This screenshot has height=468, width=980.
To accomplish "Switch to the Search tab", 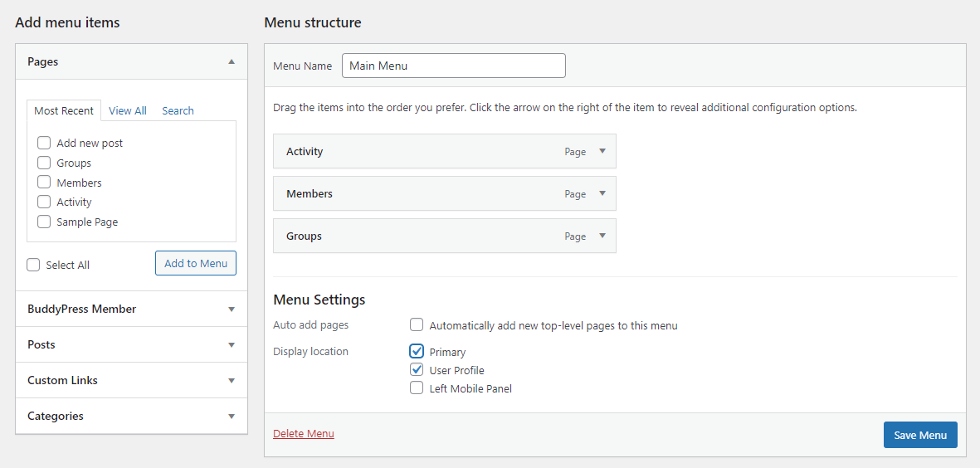I will tap(178, 110).
